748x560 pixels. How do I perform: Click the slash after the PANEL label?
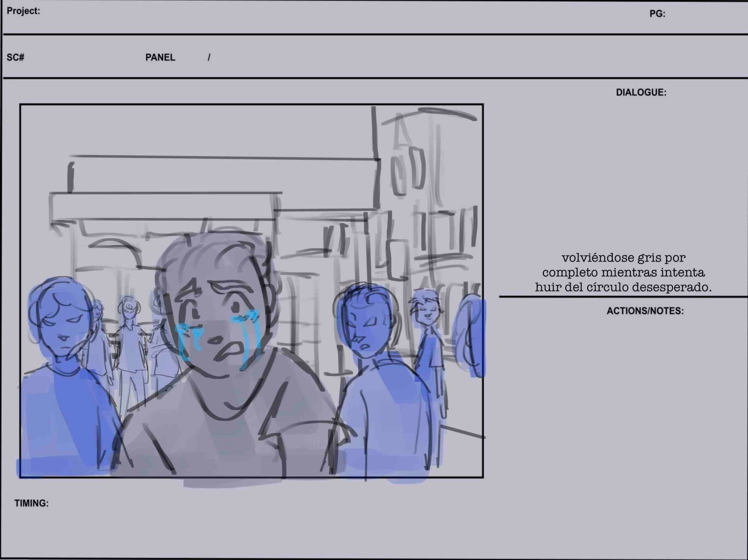[x=209, y=57]
